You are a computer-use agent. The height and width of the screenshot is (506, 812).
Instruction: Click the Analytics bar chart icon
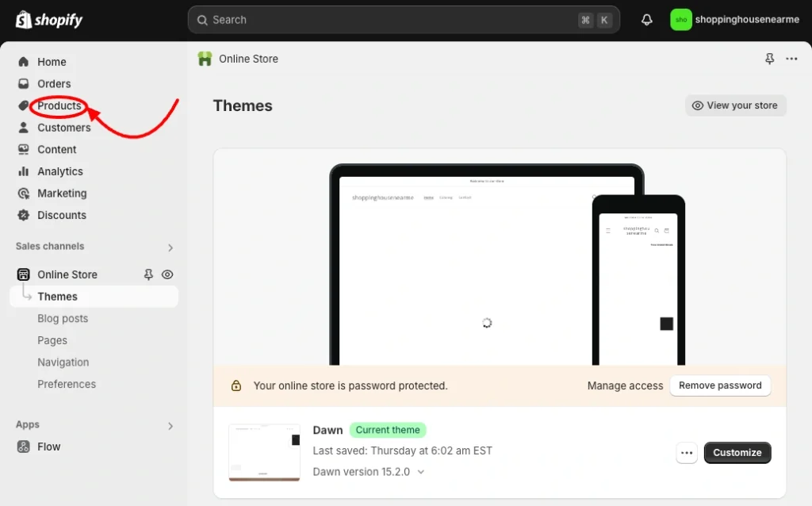pyautogui.click(x=23, y=171)
